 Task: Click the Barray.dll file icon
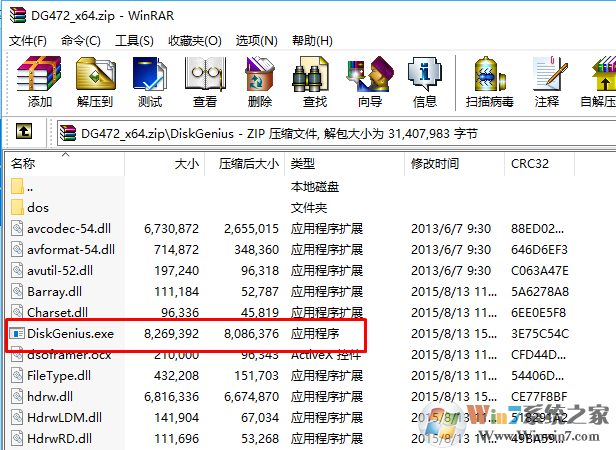pyautogui.click(x=17, y=291)
